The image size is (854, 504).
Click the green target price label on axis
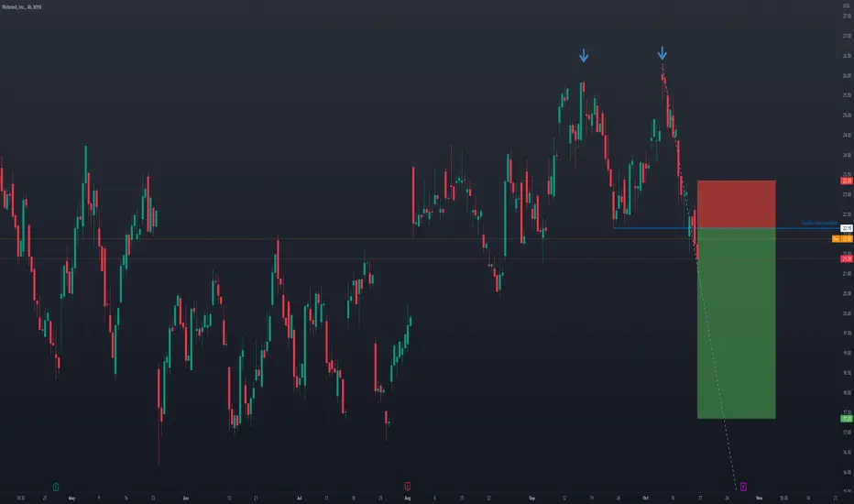coord(847,419)
